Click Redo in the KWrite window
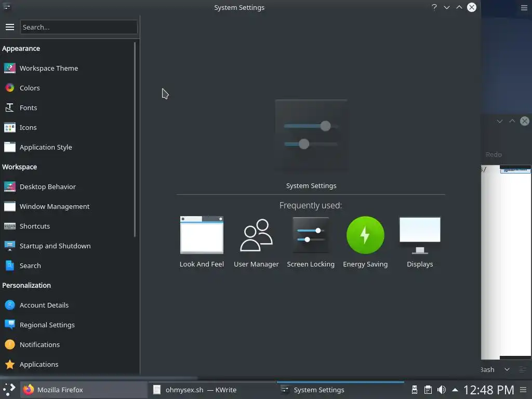 494,154
